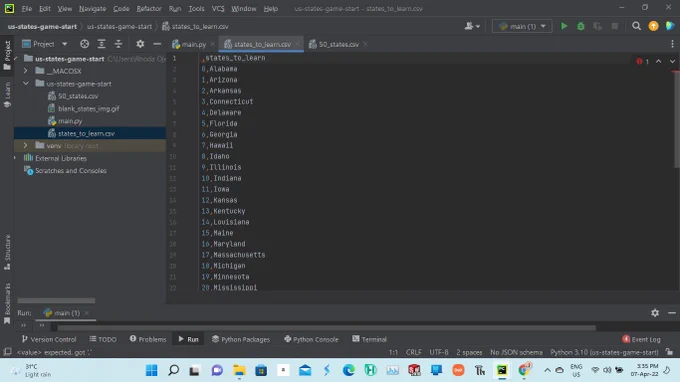Toggle read-only lock icon in status bar
Viewport: 680px width, 382px height.
tap(670, 352)
